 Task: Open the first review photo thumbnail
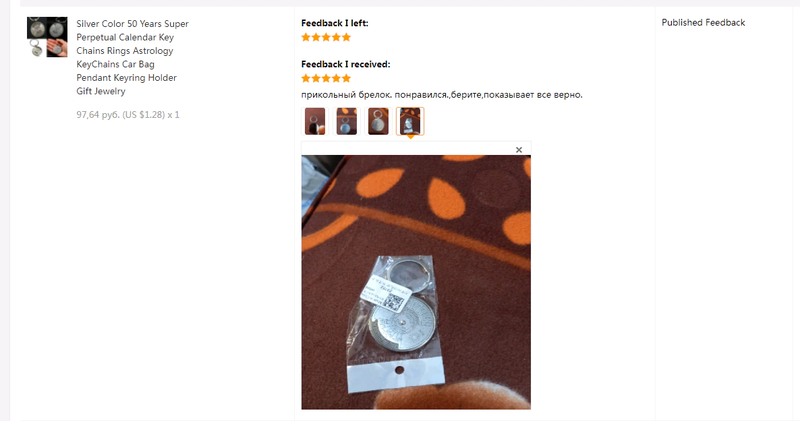315,121
